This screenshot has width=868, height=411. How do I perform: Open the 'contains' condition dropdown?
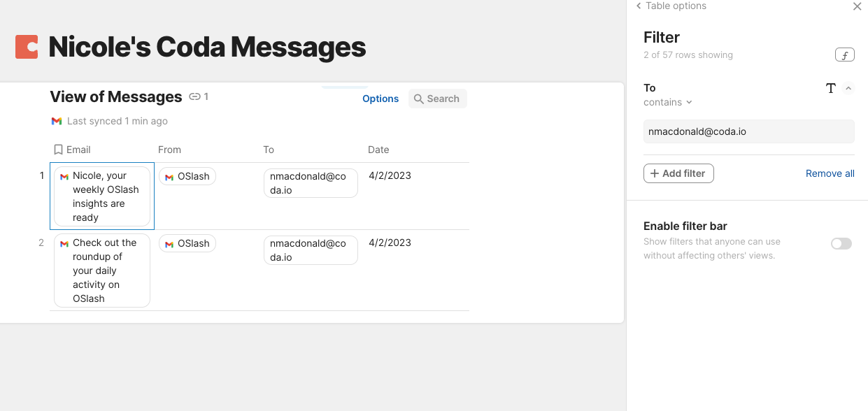[x=668, y=102]
